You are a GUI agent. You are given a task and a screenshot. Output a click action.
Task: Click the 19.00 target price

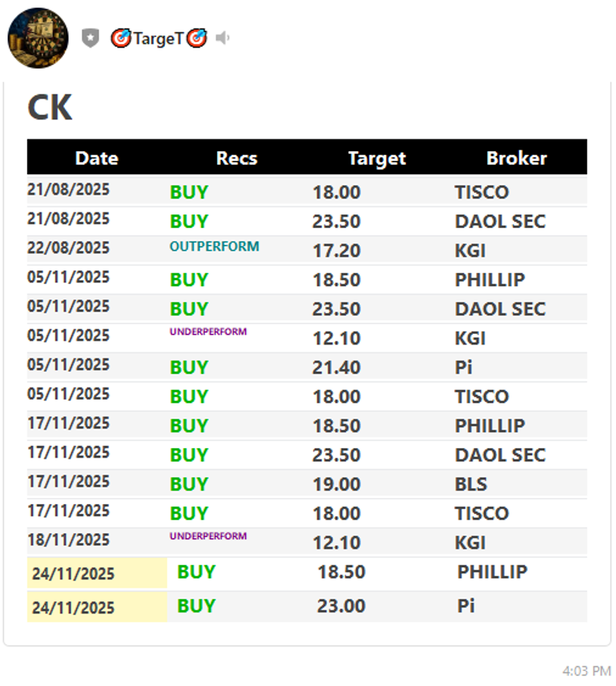tap(336, 484)
